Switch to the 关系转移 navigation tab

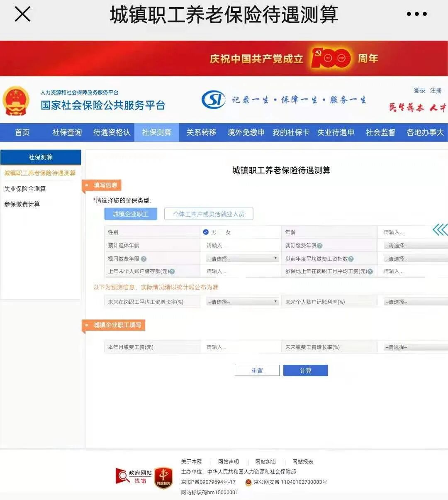200,132
